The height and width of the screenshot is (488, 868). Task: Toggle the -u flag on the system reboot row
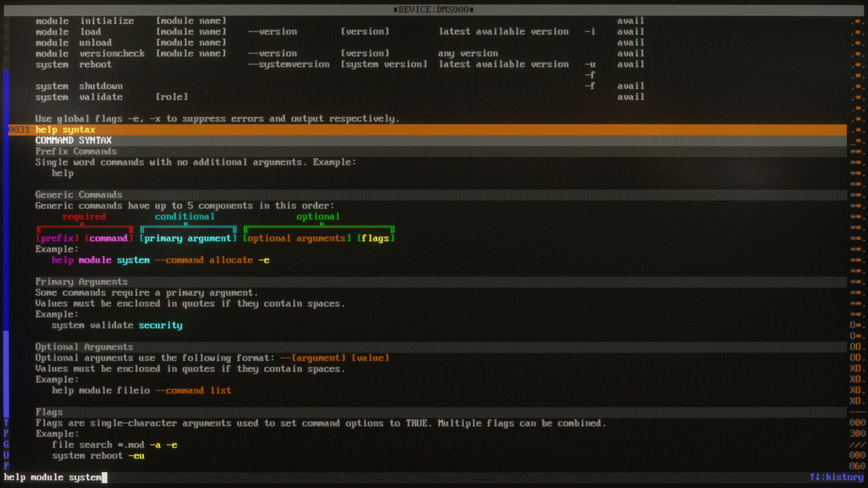pyautogui.click(x=591, y=64)
